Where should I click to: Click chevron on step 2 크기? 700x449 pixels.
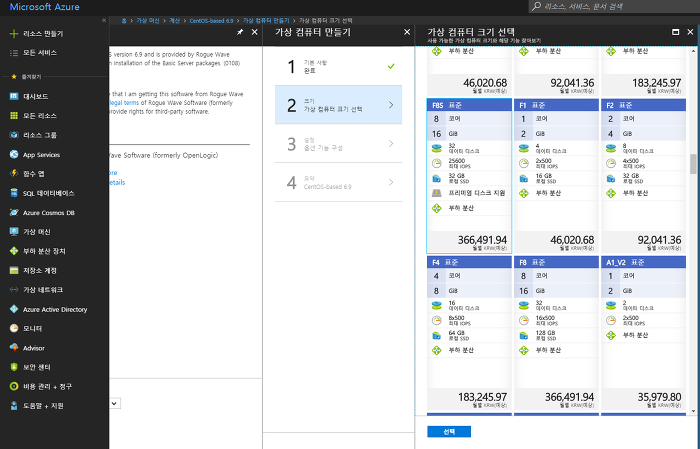pyautogui.click(x=391, y=105)
